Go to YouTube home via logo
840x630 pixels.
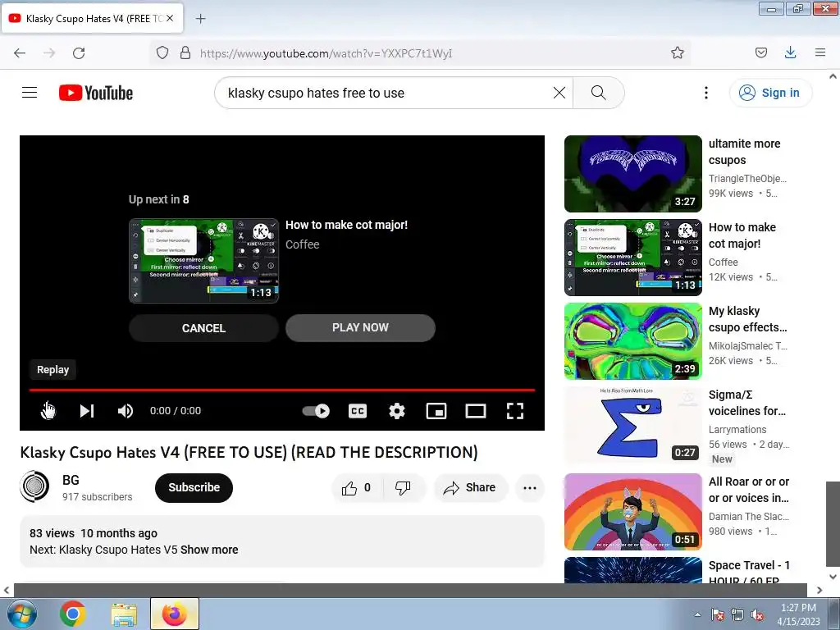coord(96,93)
